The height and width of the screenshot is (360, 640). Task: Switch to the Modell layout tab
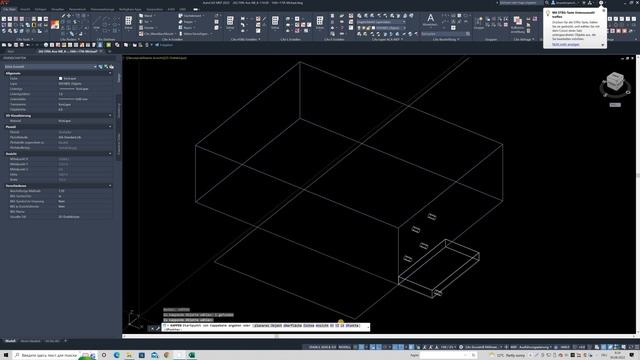click(10, 341)
